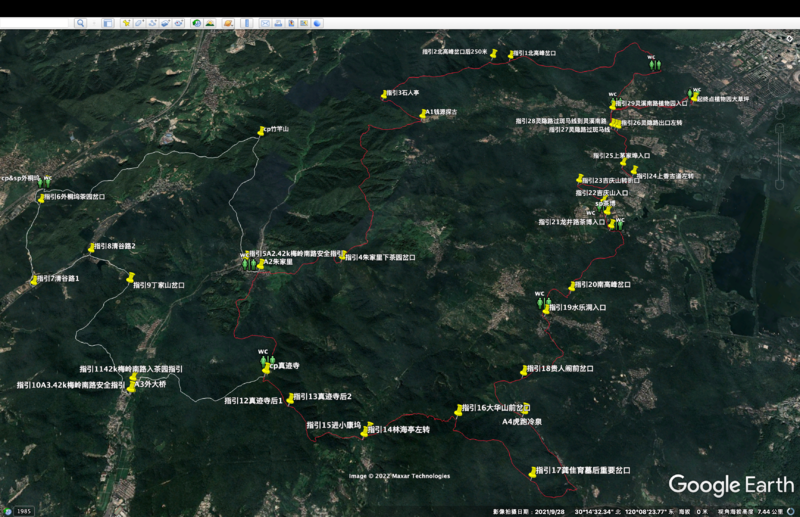Screen dimensions: 800x517
Task: Click the Email envelope icon
Action: point(265,23)
